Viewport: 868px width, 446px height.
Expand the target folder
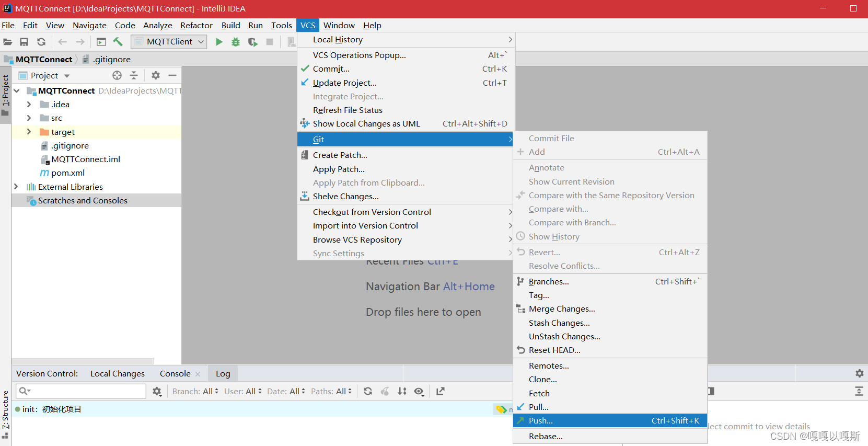29,132
